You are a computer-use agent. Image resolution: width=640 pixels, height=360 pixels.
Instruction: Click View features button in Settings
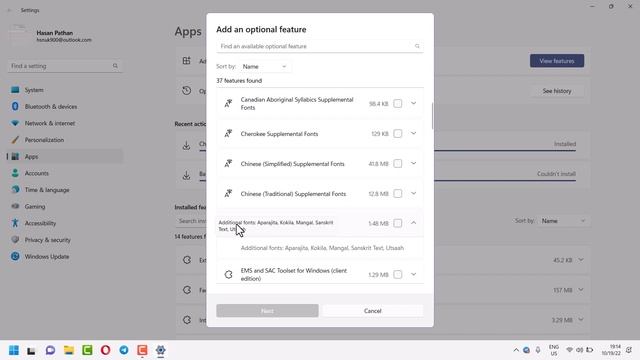(x=557, y=61)
